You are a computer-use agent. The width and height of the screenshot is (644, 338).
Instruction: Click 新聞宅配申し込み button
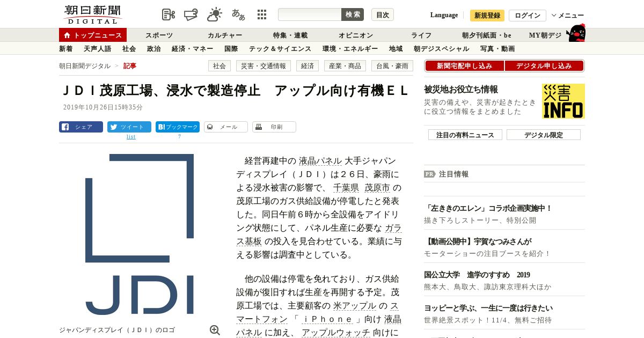[464, 66]
